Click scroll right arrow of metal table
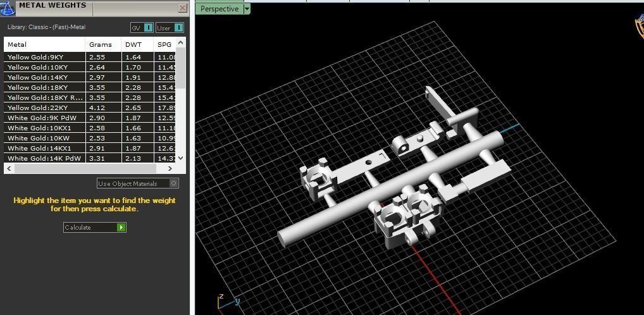This screenshot has height=315, width=644. pyautogui.click(x=170, y=168)
